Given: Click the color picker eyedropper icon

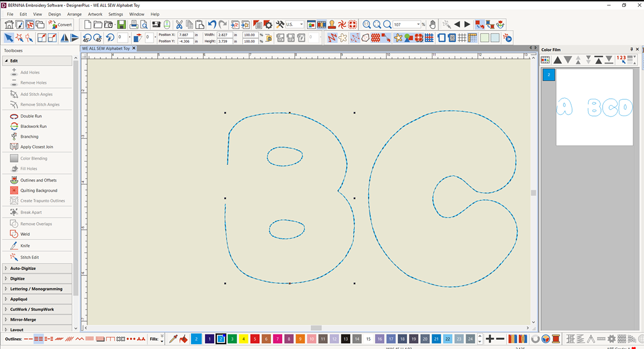Looking at the screenshot, I should tap(173, 339).
